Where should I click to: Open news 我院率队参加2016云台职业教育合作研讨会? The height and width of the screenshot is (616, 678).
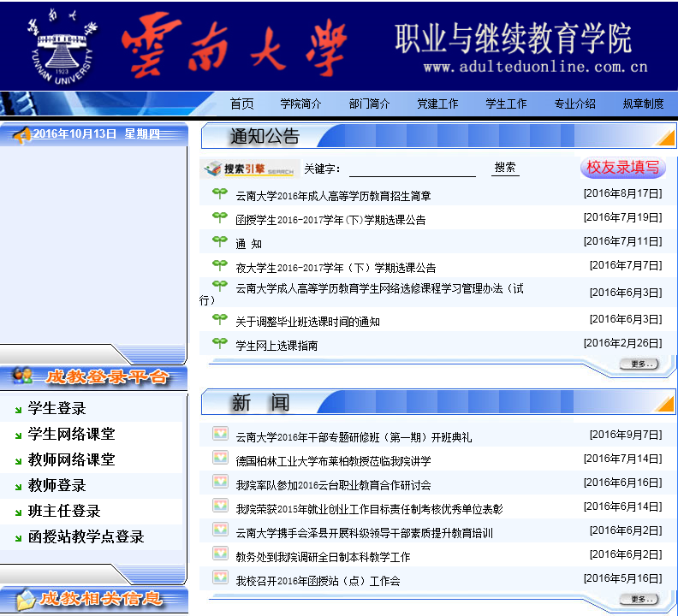tap(333, 485)
